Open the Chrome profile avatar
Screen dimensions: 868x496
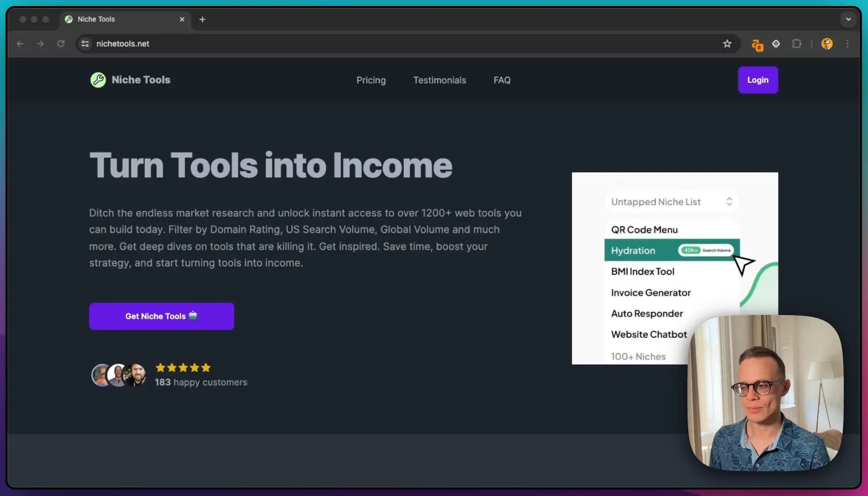[x=827, y=44]
